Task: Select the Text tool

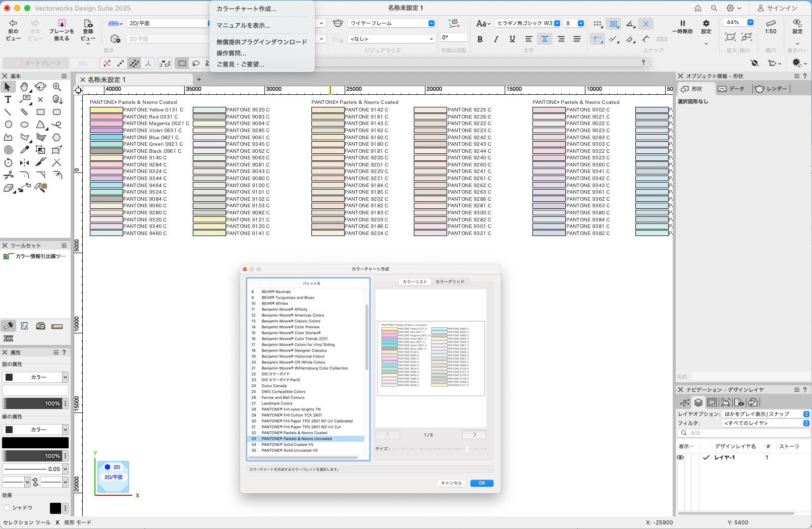Action: point(8,99)
